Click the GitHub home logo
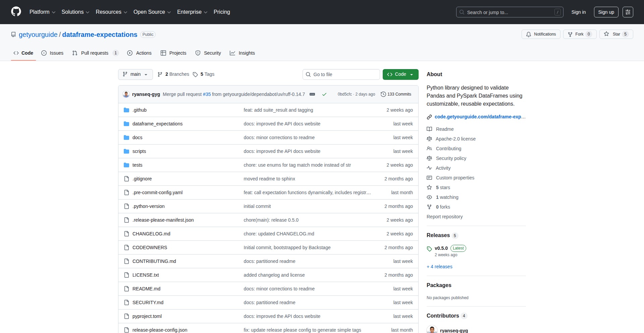 (x=15, y=12)
